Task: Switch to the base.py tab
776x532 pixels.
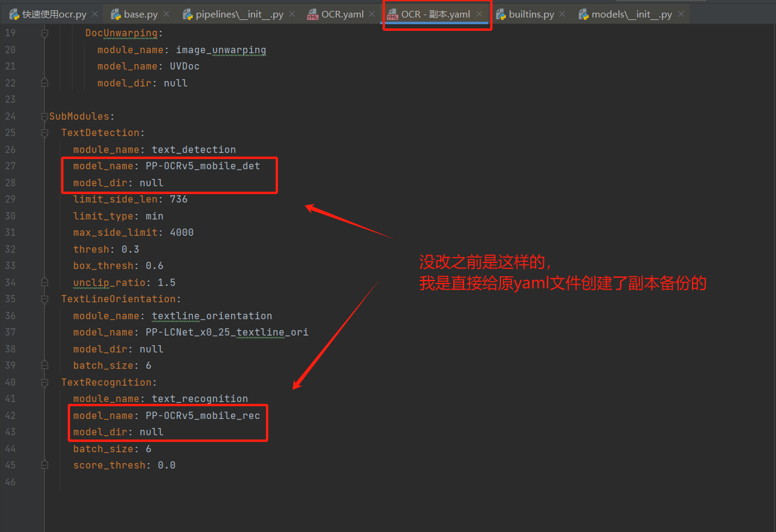Action: tap(141, 14)
